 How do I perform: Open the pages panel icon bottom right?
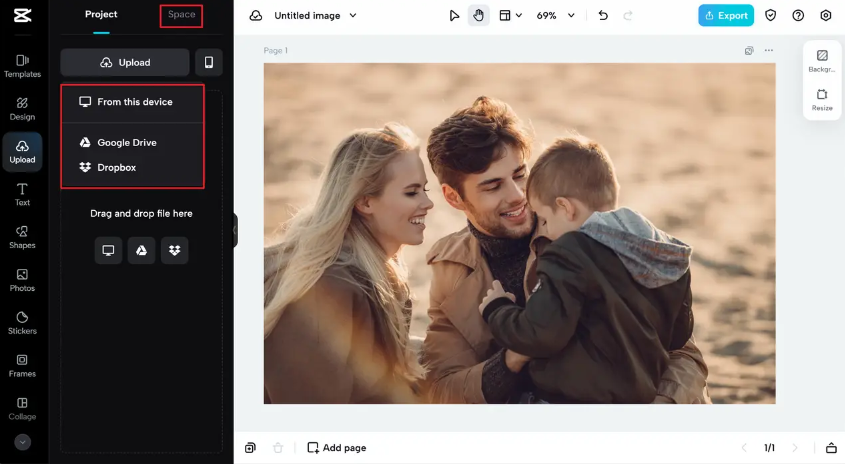pos(831,448)
